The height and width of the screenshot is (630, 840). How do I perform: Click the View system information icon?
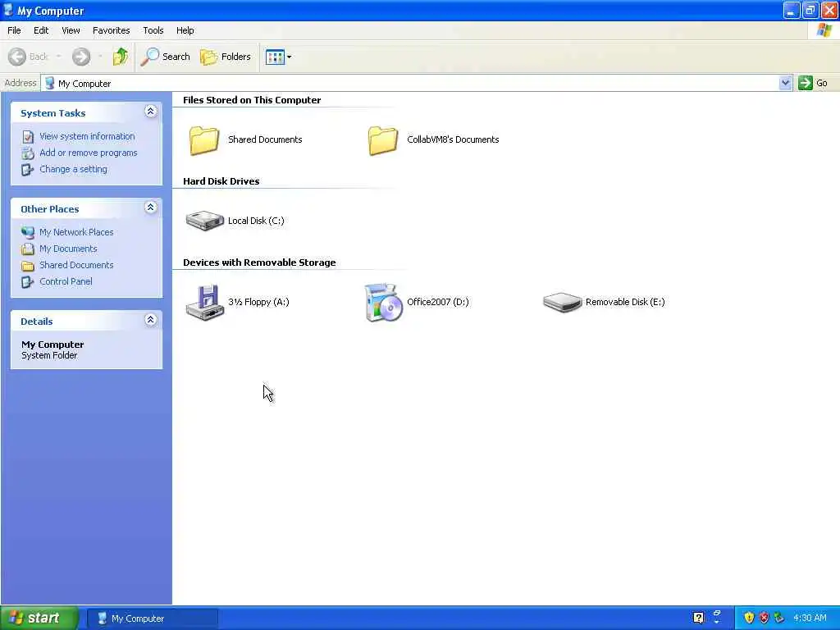click(x=28, y=137)
